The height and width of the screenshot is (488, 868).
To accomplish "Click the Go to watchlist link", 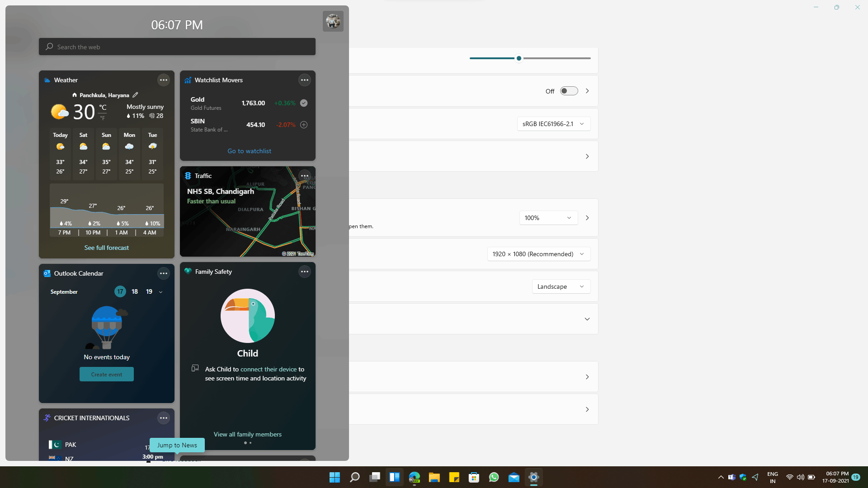I will coord(249,150).
